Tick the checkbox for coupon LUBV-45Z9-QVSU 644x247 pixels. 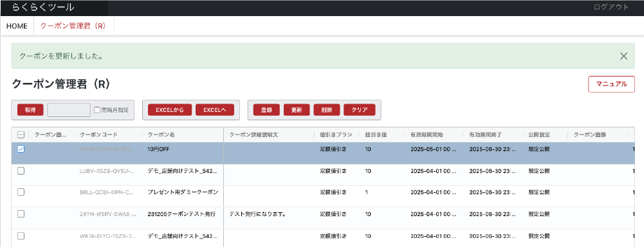[x=21, y=170]
